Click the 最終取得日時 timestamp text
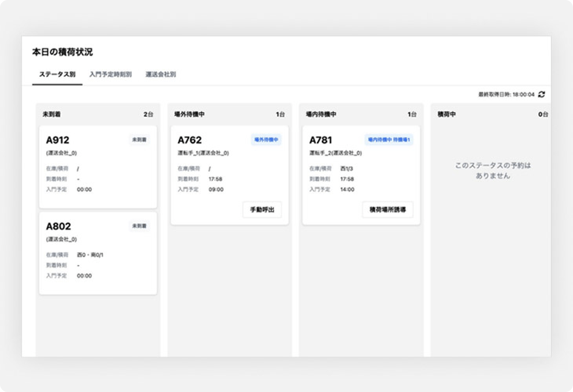 coord(506,94)
